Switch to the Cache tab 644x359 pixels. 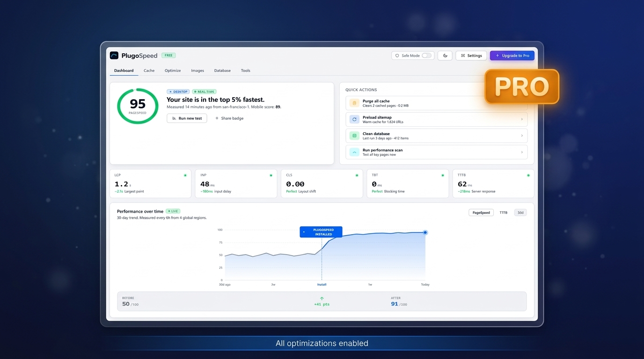pyautogui.click(x=149, y=71)
